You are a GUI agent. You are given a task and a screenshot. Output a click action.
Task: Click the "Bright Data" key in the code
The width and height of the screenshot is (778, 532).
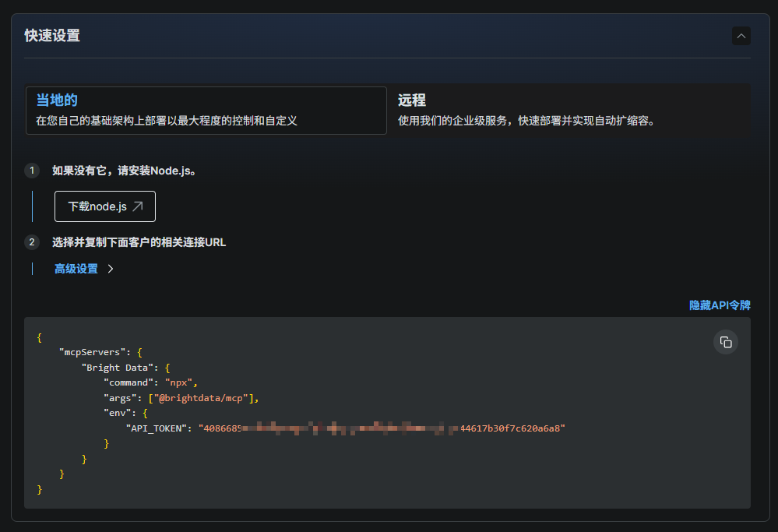pyautogui.click(x=117, y=368)
